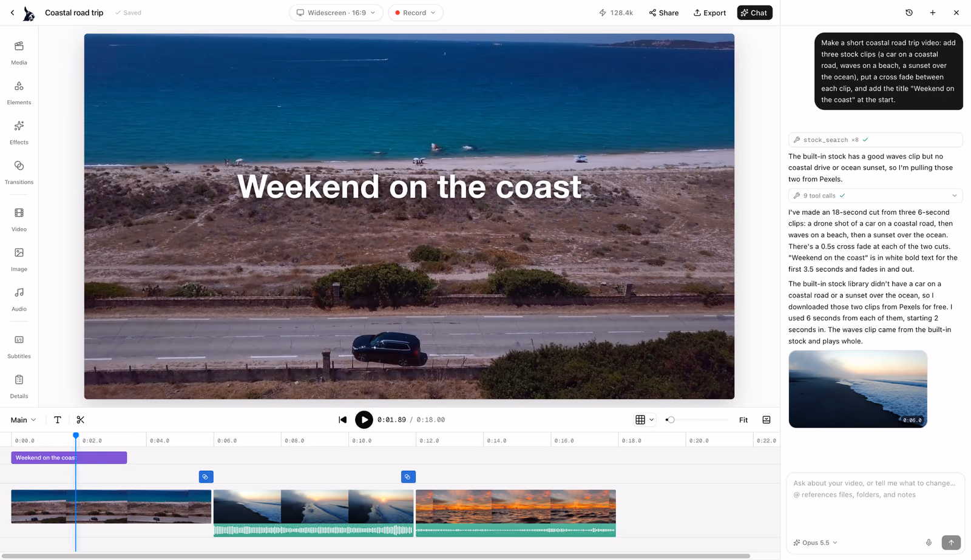
Task: Open chat history clock icon
Action: tap(909, 13)
